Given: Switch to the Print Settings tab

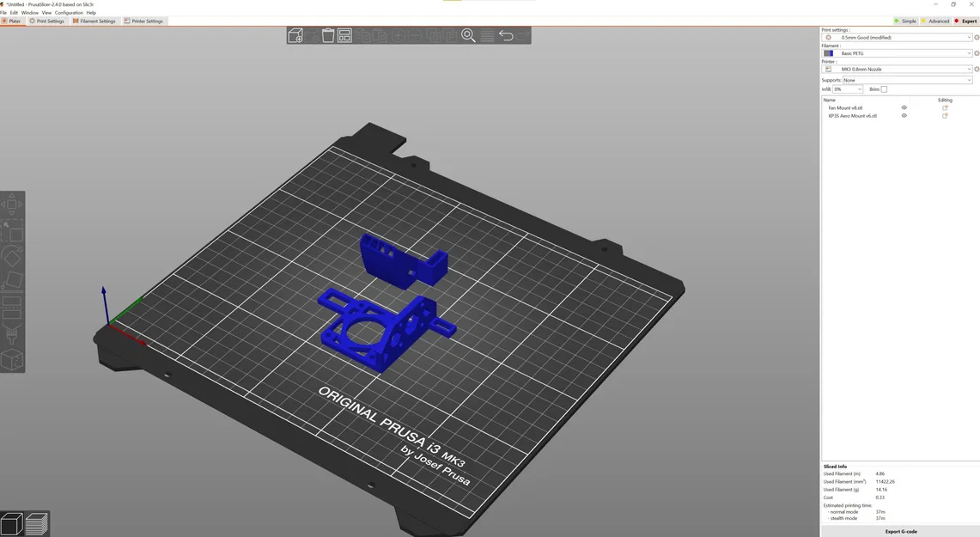Looking at the screenshot, I should pos(47,21).
